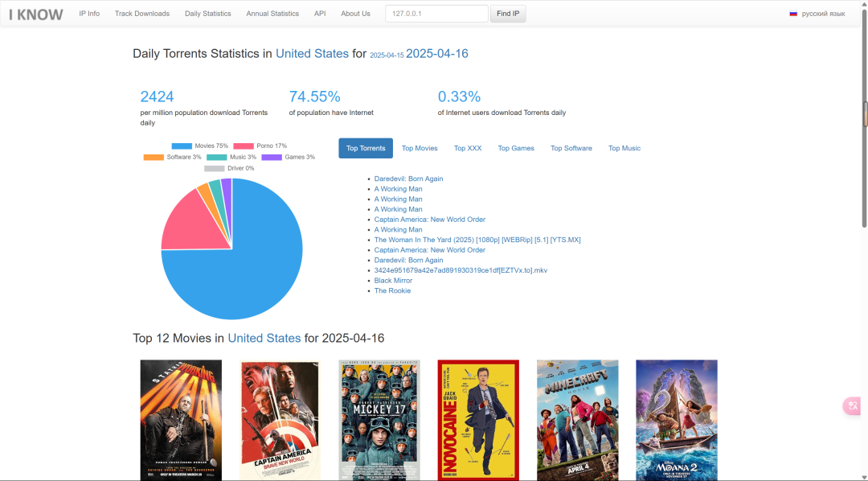Click the Find IP button
The width and height of the screenshot is (868, 481).
508,14
